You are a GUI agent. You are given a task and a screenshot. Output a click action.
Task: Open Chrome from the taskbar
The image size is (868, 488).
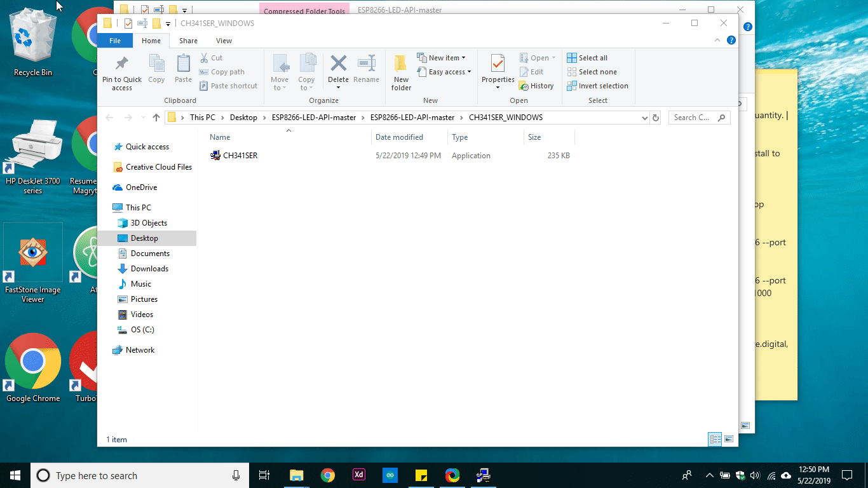(x=328, y=475)
